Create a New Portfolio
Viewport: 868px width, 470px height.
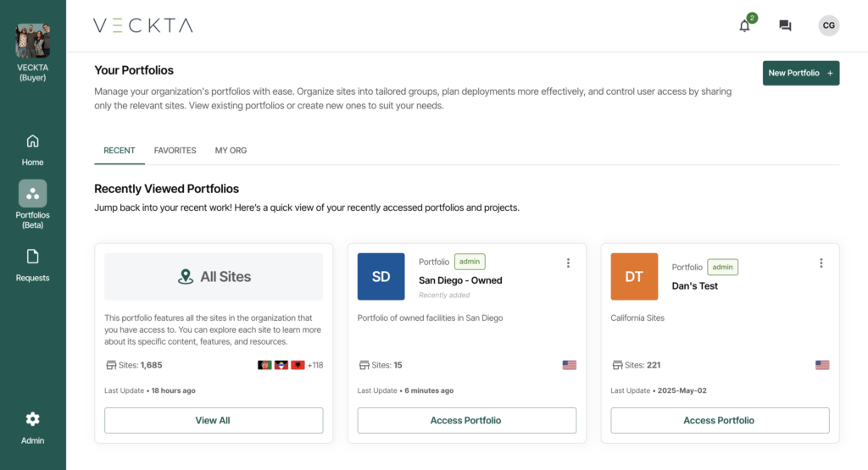tap(801, 73)
